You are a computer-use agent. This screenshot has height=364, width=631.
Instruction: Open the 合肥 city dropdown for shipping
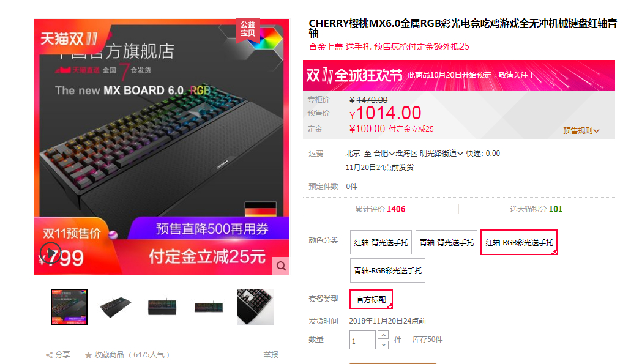click(384, 153)
